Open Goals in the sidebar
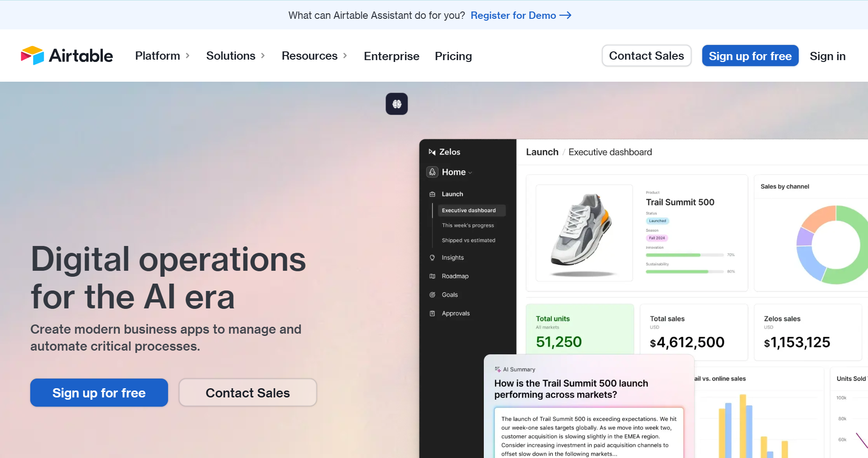 (x=450, y=295)
